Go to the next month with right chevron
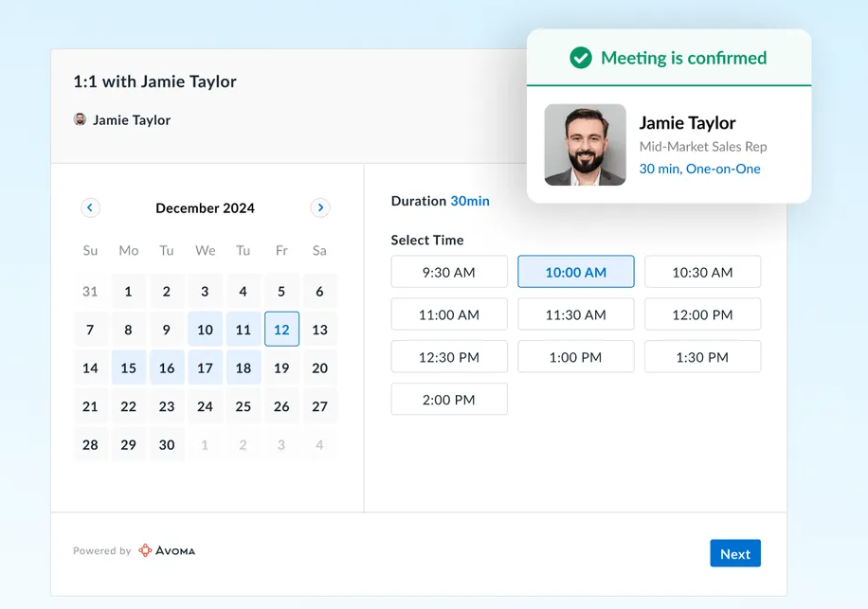 coord(320,208)
